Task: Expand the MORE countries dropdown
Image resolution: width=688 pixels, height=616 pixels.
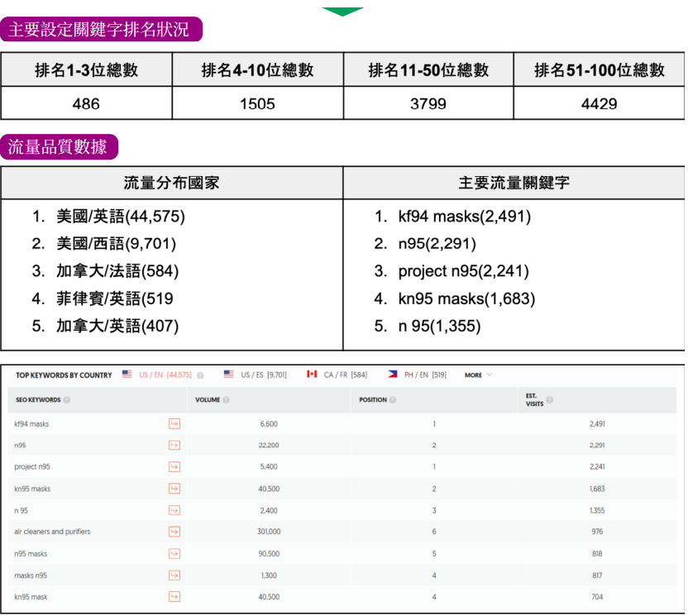Action: [x=478, y=375]
